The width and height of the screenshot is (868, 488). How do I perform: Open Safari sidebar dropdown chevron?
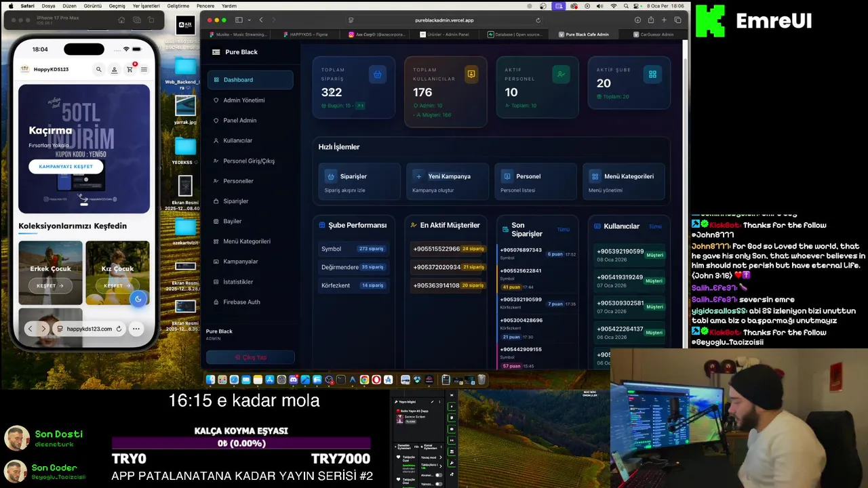(249, 20)
